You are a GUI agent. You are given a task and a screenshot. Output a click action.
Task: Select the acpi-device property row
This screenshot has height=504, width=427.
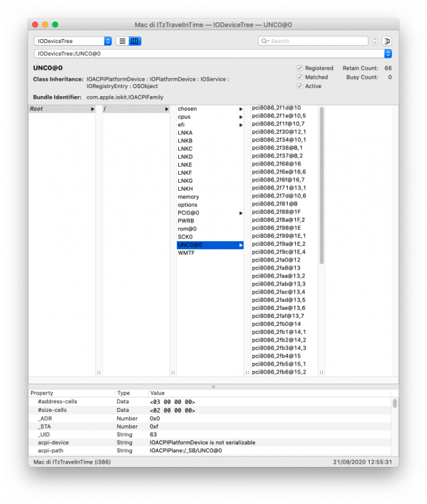[x=210, y=443]
